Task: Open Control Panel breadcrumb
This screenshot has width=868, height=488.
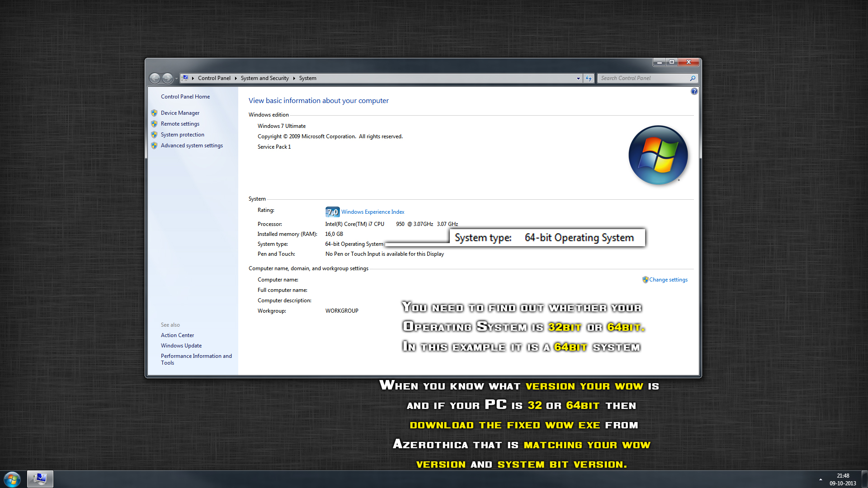Action: tap(214, 78)
